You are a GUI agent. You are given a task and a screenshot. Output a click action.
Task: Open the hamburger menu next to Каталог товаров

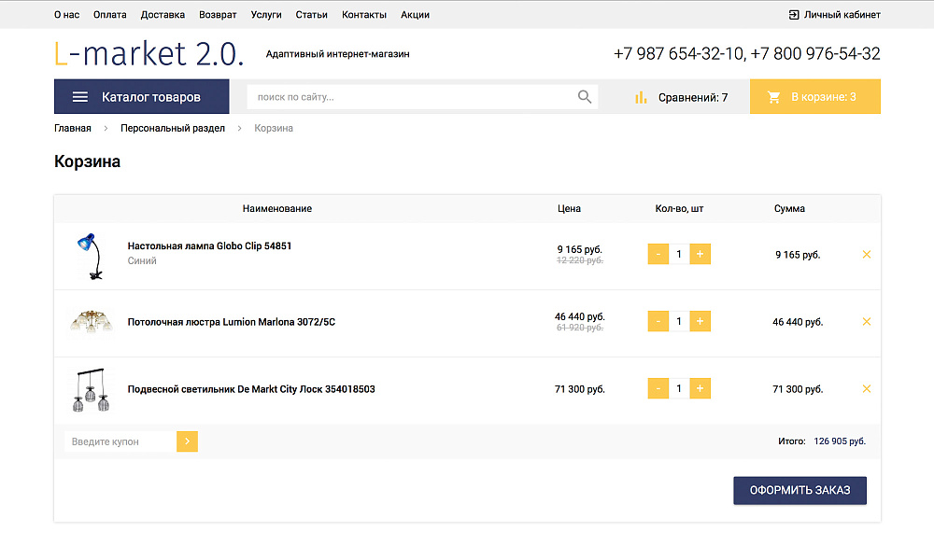80,96
